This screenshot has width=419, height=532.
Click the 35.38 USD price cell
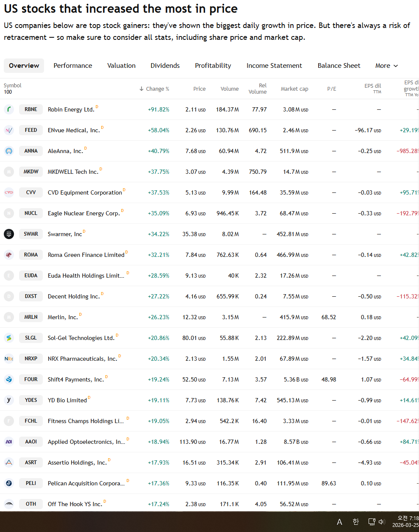(x=194, y=234)
